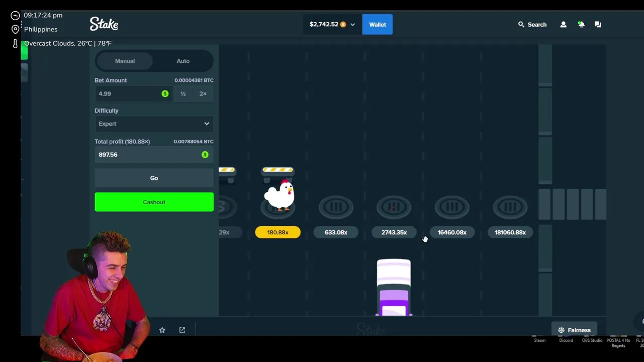The height and width of the screenshot is (362, 644).
Task: Open Discord from the taskbar
Action: 566,339
